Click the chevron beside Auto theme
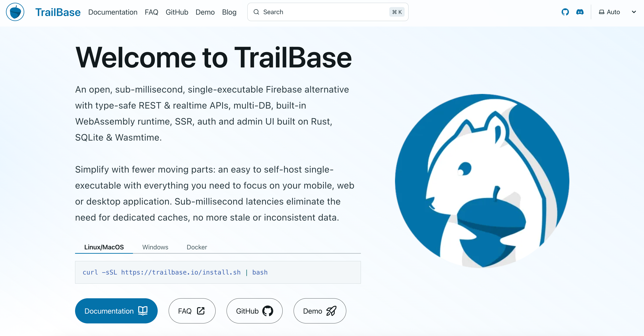644x336 pixels. pos(633,12)
